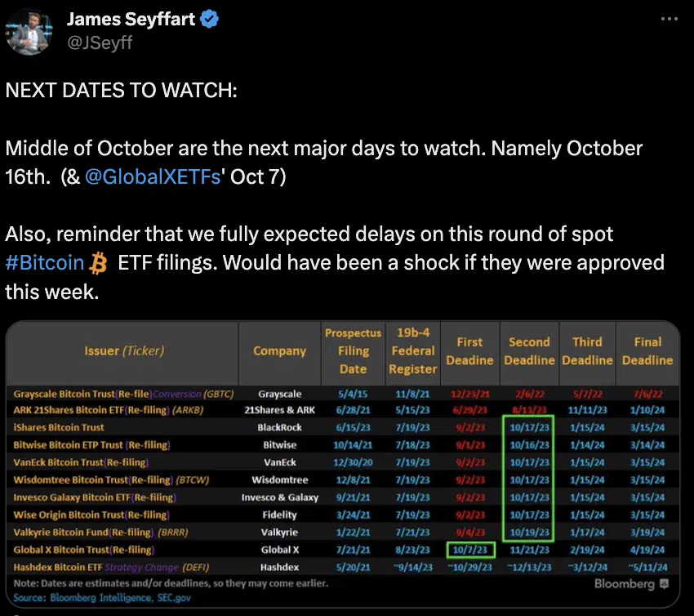Screen dimensions: 694x616
Task: Click the Source: Bloomberg Intelligence, SEC.gov text
Action: [x=102, y=598]
